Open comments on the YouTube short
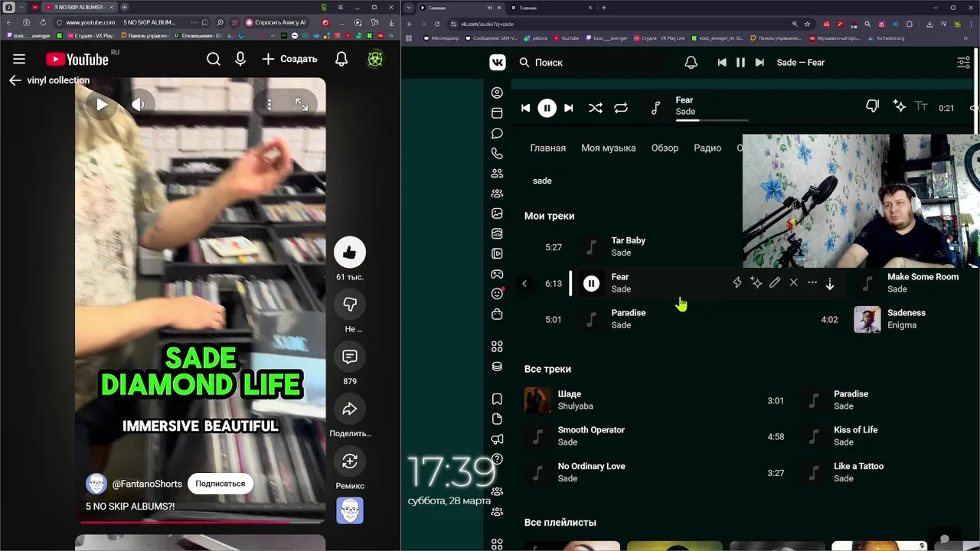Viewport: 980px width, 551px height. coord(350,357)
